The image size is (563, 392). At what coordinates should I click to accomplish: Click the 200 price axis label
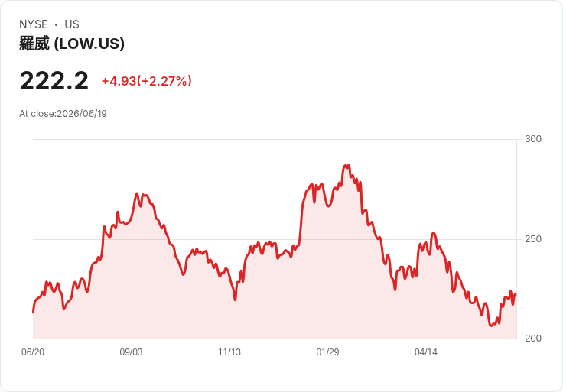[533, 339]
